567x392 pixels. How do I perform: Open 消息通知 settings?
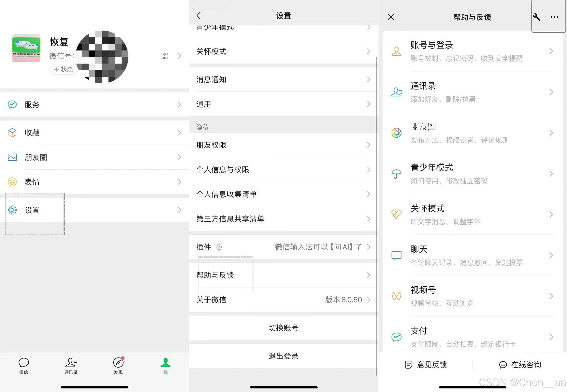tap(283, 79)
